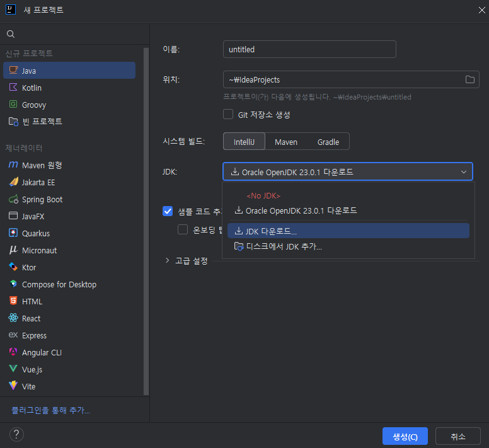Click the 생성(C) button
Viewport: 489px width, 448px height.
(405, 436)
